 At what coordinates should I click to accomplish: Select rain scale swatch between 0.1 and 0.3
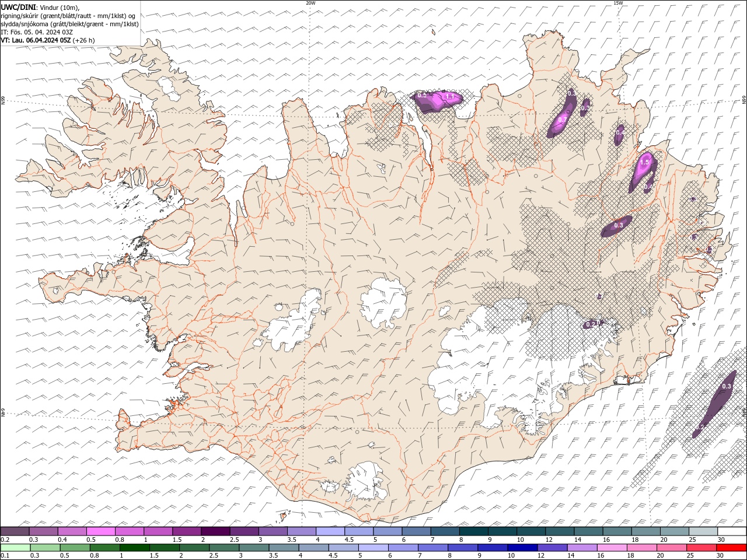(x=15, y=548)
